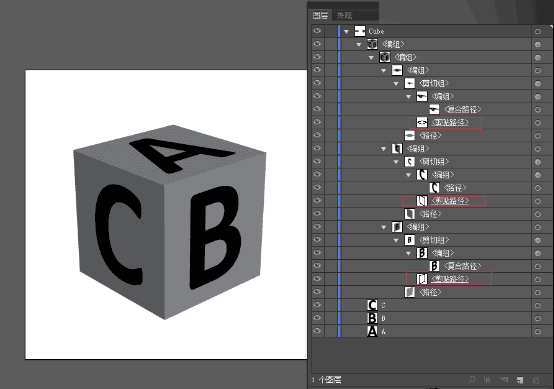Image resolution: width=554 pixels, height=389 pixels.
Task: Toggle visibility of the B-shaped <复合路径> row
Action: [x=317, y=266]
